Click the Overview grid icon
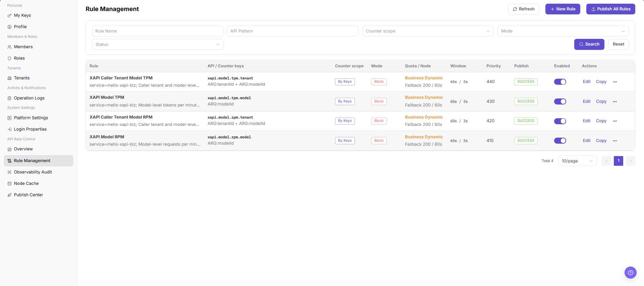 [x=9, y=149]
